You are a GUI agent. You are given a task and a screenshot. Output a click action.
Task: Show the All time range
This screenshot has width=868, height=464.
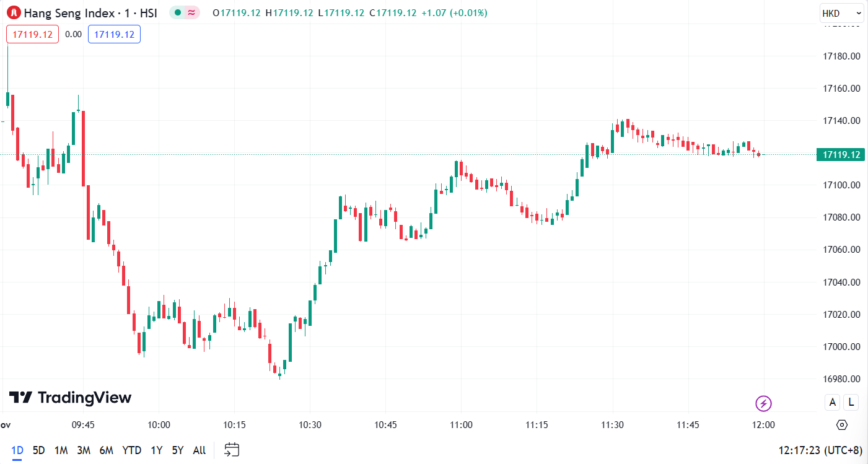(x=199, y=450)
